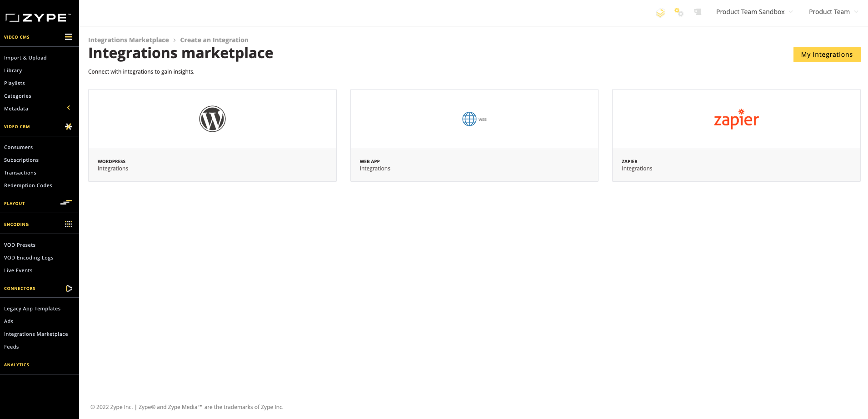Click the grey flag icon in top bar

pyautogui.click(x=698, y=12)
